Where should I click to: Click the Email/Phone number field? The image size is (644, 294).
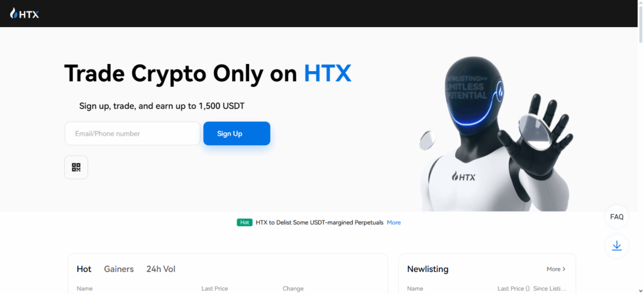coord(132,134)
